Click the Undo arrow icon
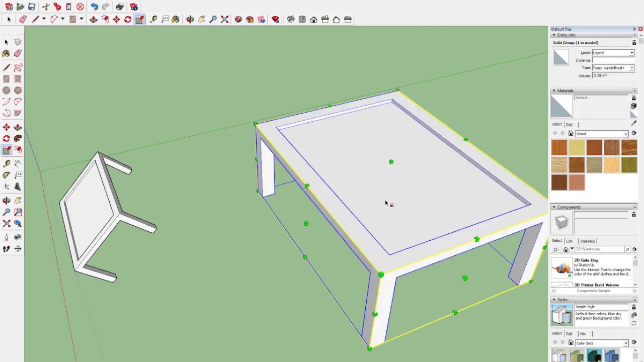This screenshot has width=644, height=362. pyautogui.click(x=94, y=7)
